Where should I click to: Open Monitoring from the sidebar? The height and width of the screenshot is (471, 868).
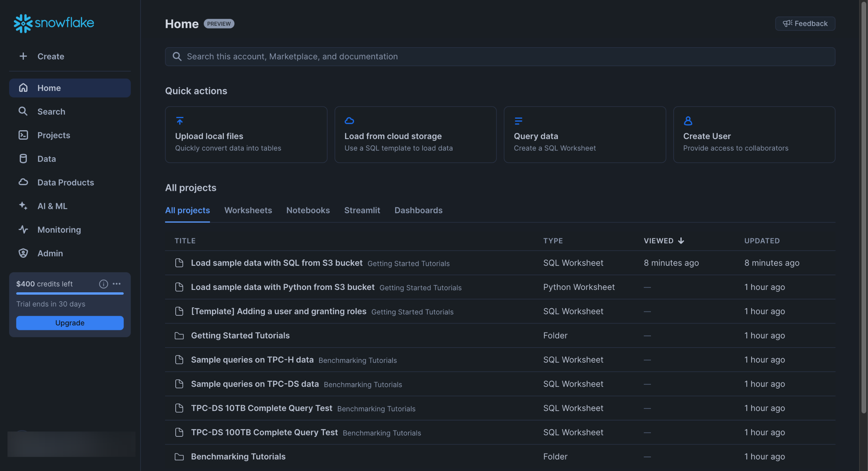[59, 230]
